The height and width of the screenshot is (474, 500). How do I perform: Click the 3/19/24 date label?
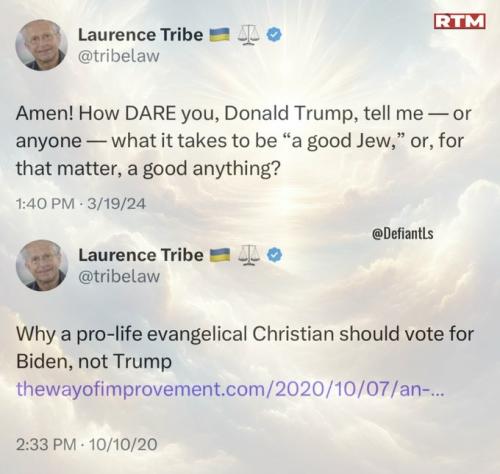point(116,204)
